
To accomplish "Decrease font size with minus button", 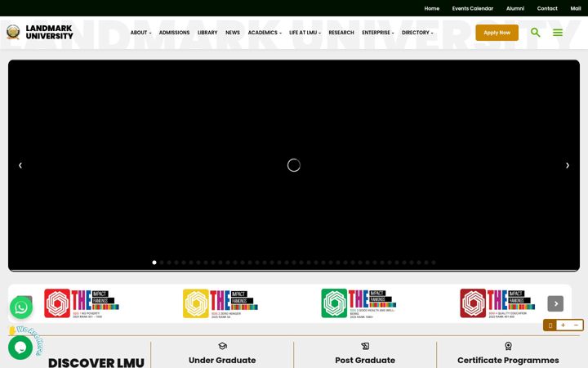I will pos(576,325).
